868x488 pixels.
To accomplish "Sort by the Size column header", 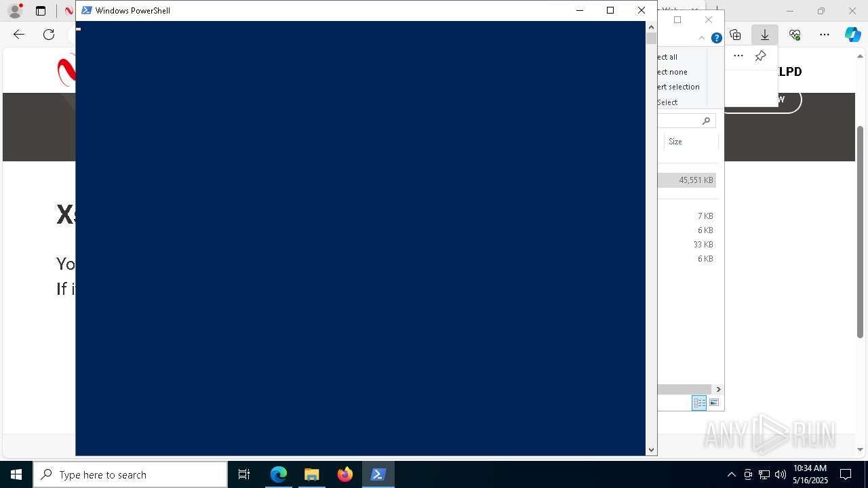I will coord(690,142).
